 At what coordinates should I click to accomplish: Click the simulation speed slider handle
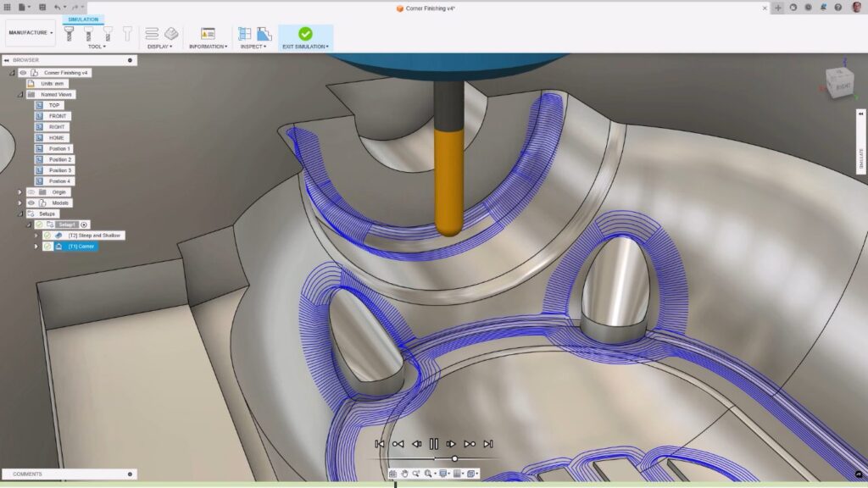point(454,458)
